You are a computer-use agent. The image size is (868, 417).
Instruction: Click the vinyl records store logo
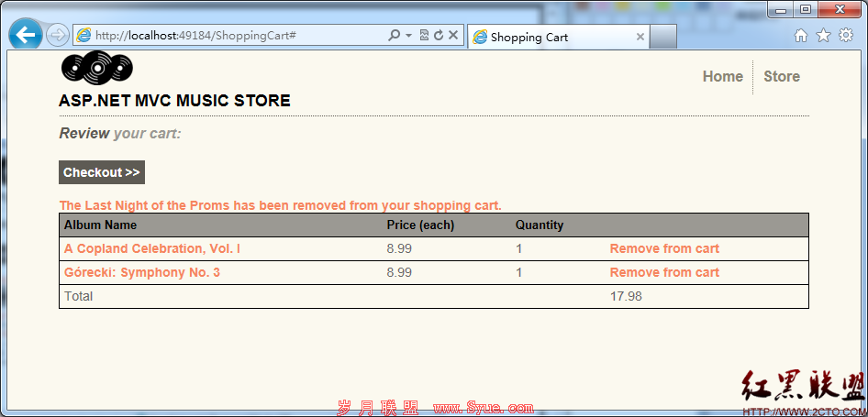click(x=97, y=68)
